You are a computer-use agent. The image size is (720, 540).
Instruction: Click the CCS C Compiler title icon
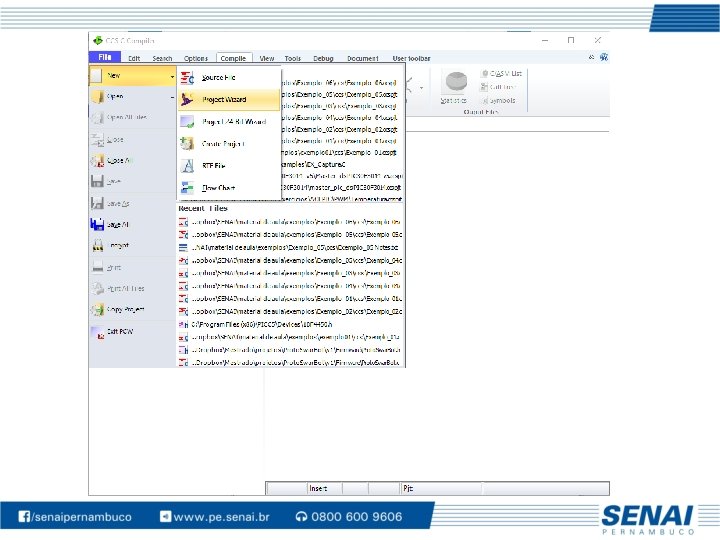point(97,41)
